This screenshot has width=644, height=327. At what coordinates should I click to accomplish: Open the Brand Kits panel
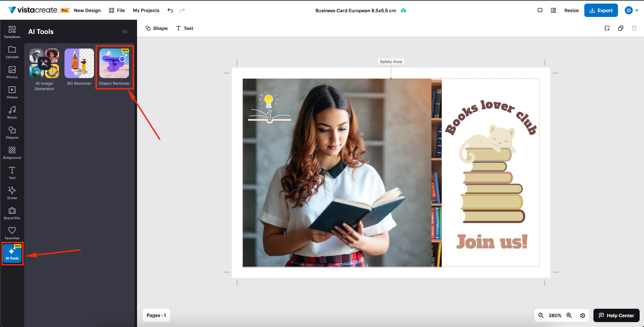(x=12, y=213)
